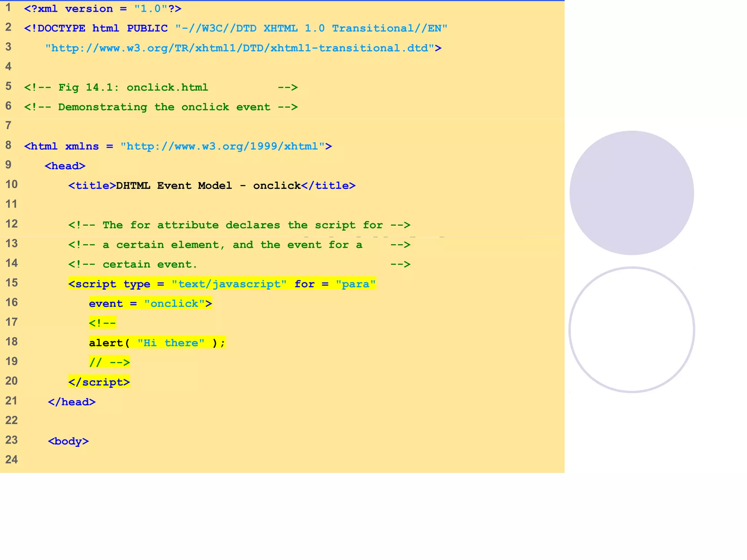Click the highlighted alert Hi there statement

coord(157,343)
